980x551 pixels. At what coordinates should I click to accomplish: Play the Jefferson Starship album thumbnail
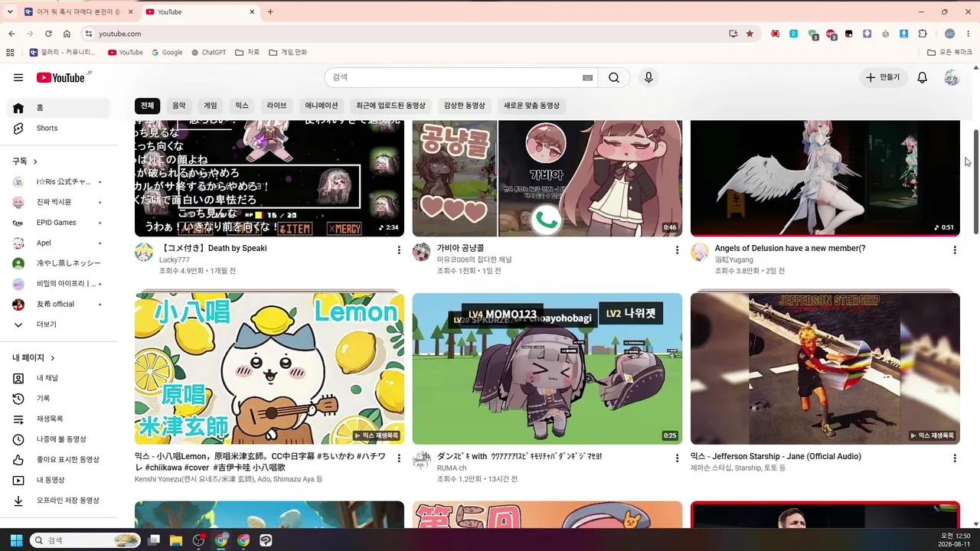point(825,369)
